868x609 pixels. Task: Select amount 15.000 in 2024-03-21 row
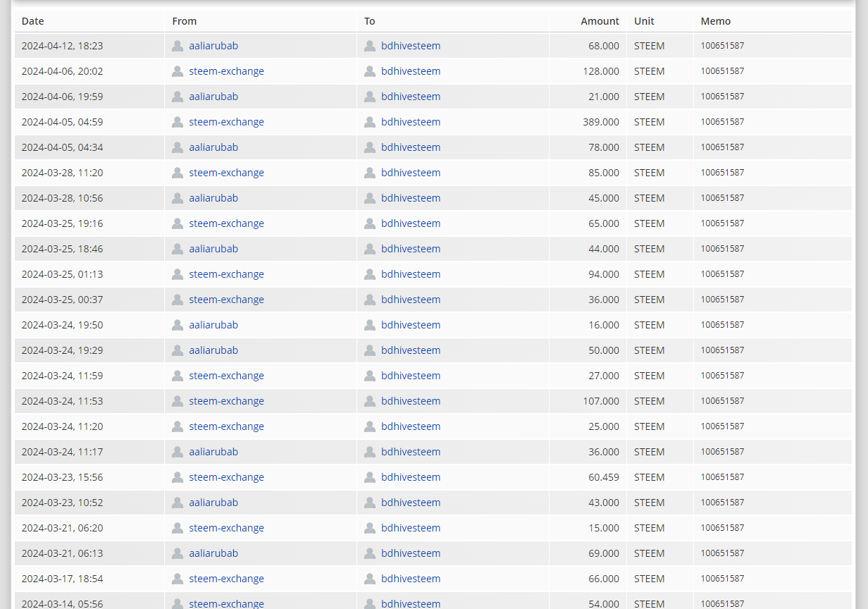pos(604,528)
